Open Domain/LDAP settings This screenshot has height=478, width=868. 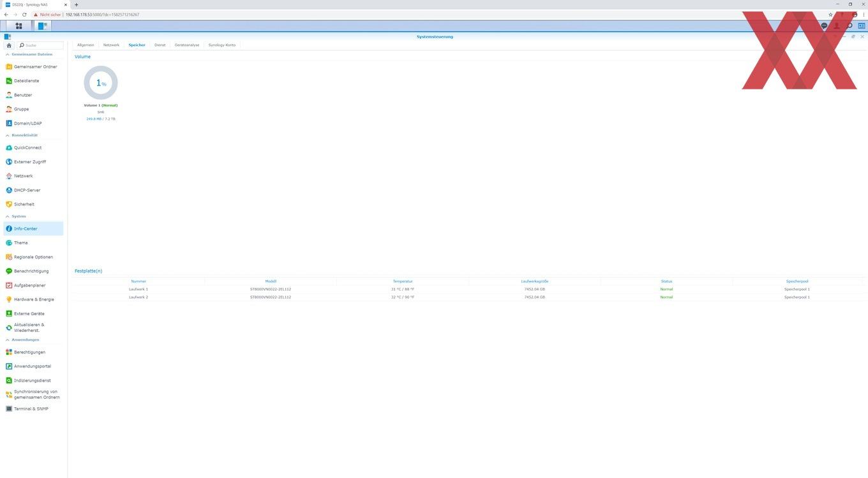[33, 123]
